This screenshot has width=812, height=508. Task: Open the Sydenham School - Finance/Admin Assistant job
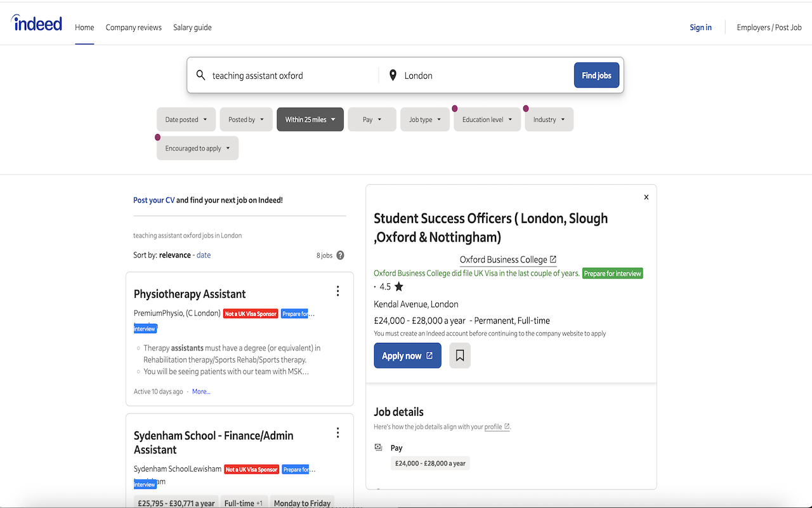click(214, 443)
